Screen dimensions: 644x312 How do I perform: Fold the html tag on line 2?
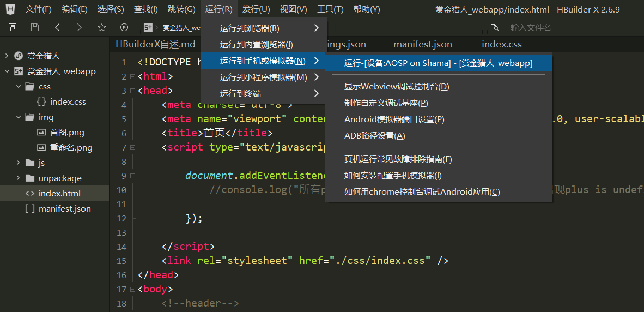pos(132,77)
